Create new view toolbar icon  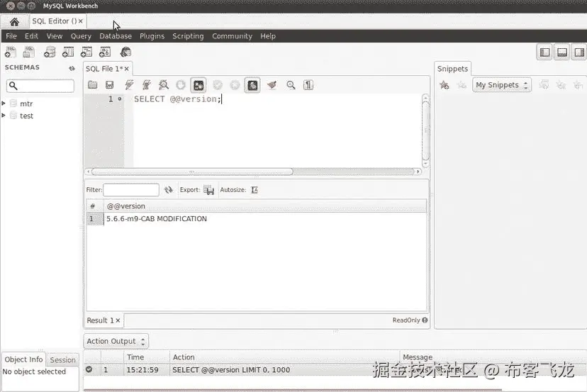click(x=86, y=52)
